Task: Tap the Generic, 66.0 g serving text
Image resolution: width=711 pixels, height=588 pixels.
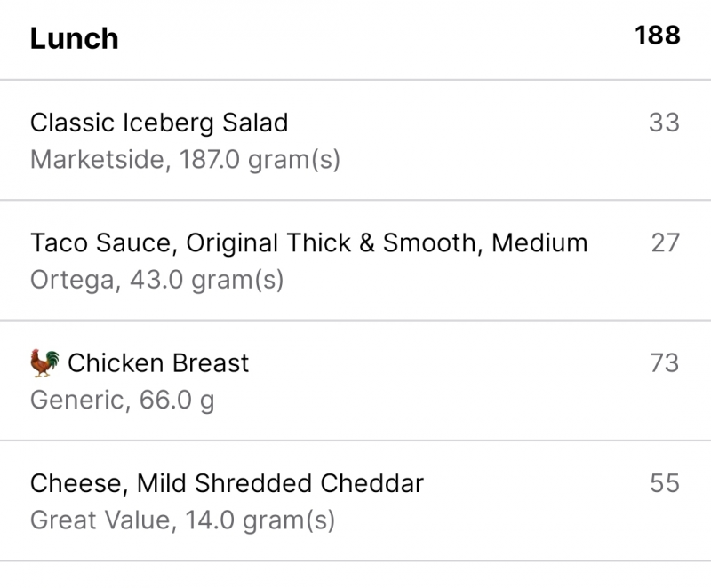Action: click(x=122, y=400)
